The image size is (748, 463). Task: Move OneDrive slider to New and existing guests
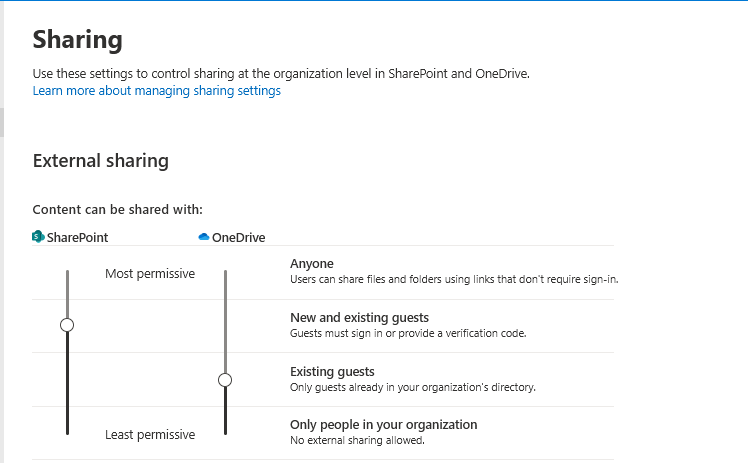click(225, 326)
